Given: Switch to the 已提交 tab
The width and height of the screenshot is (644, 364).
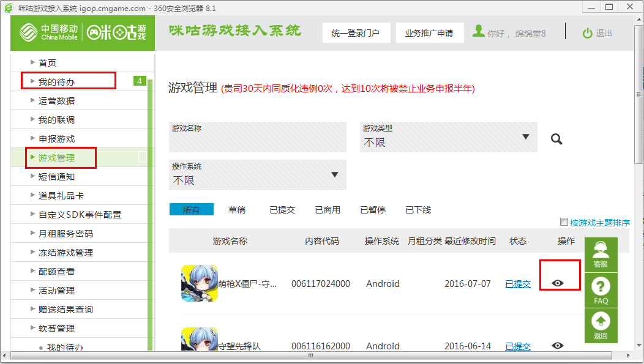Looking at the screenshot, I should point(282,210).
